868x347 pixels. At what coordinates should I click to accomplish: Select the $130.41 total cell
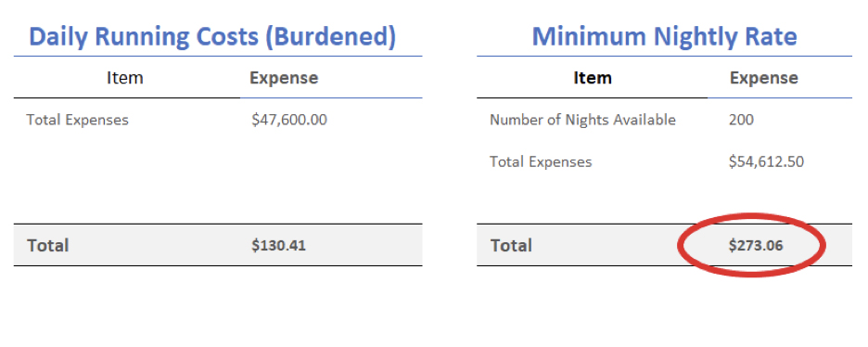point(278,245)
